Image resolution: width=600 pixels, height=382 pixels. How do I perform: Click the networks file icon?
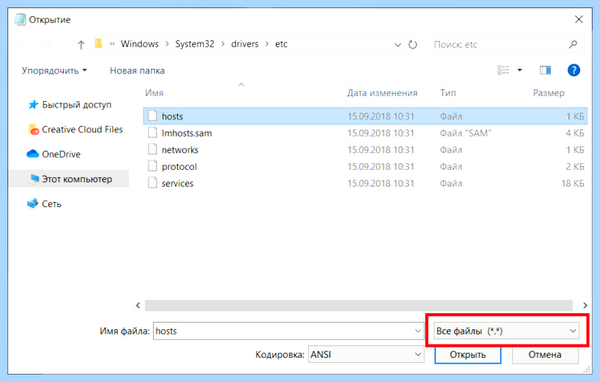click(x=152, y=149)
